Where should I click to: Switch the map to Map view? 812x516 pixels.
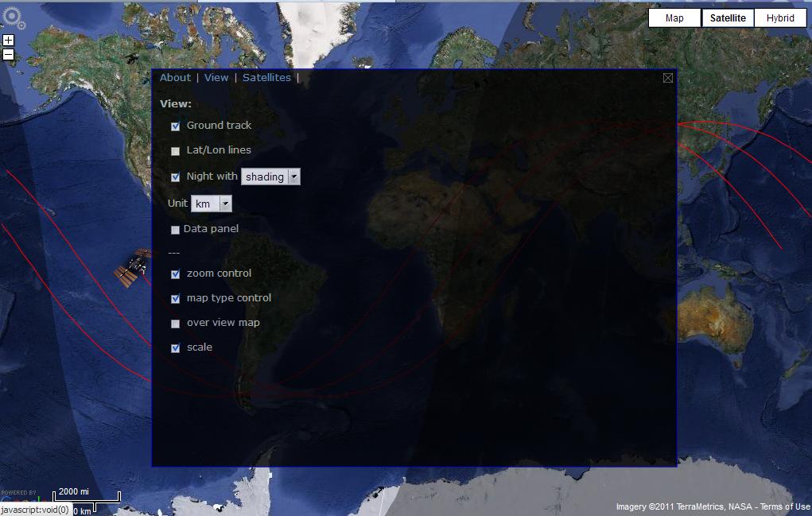coord(674,18)
